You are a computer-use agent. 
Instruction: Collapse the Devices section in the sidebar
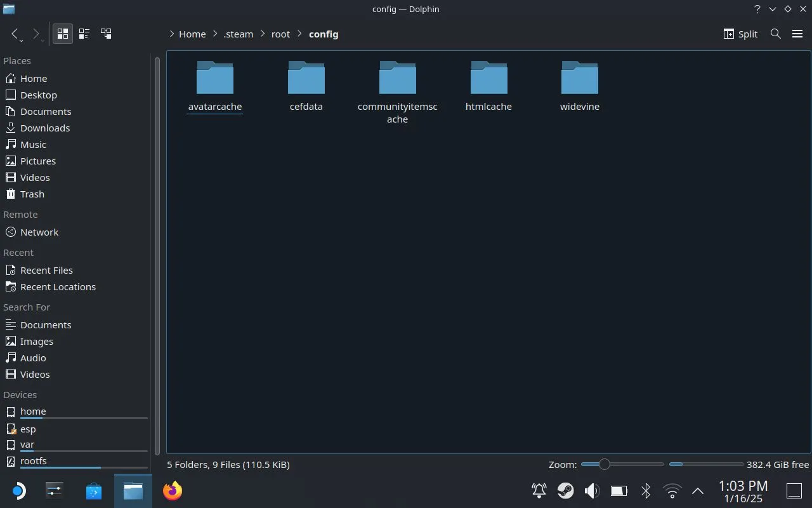coord(20,394)
